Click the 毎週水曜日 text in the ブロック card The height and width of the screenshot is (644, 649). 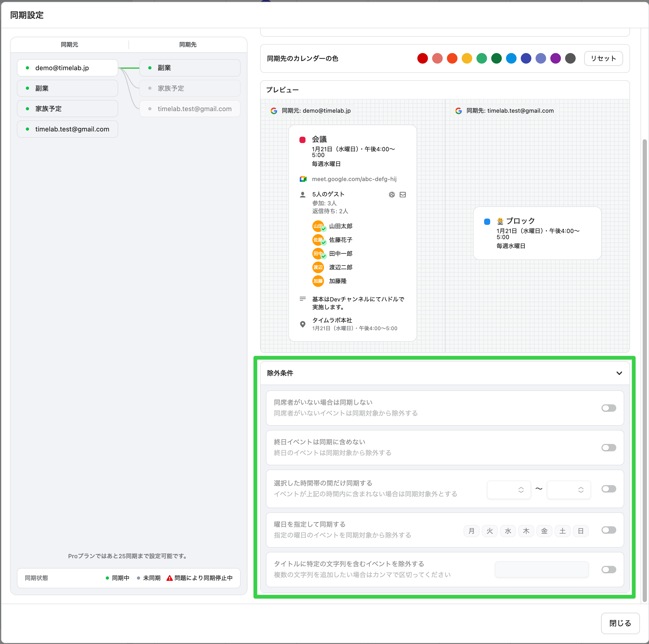coord(510,246)
